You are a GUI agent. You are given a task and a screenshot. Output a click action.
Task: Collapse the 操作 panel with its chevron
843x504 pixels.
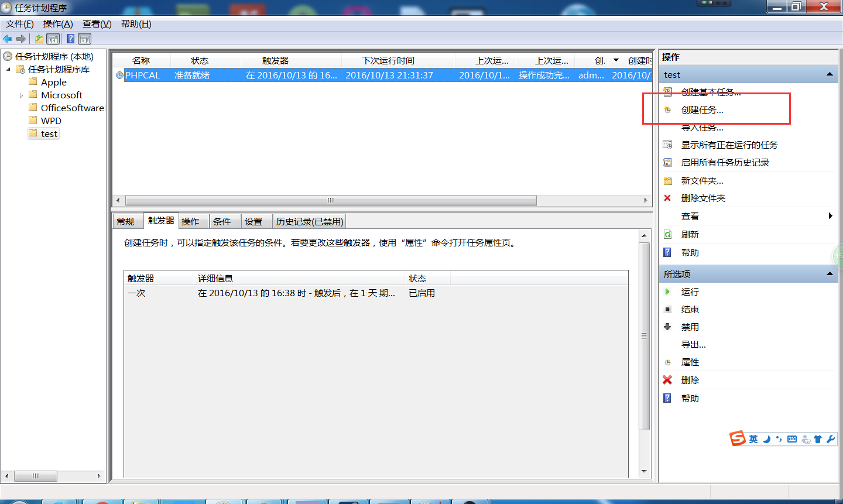(x=830, y=74)
